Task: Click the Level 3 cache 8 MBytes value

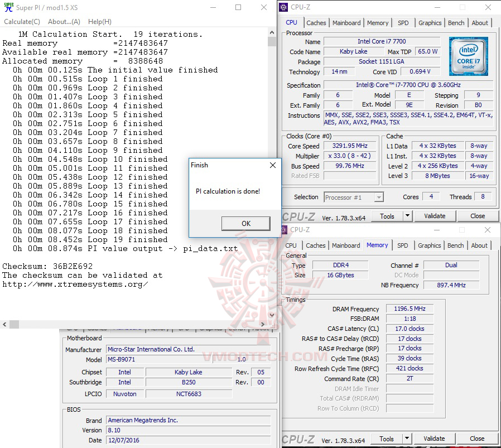Action: pos(437,176)
